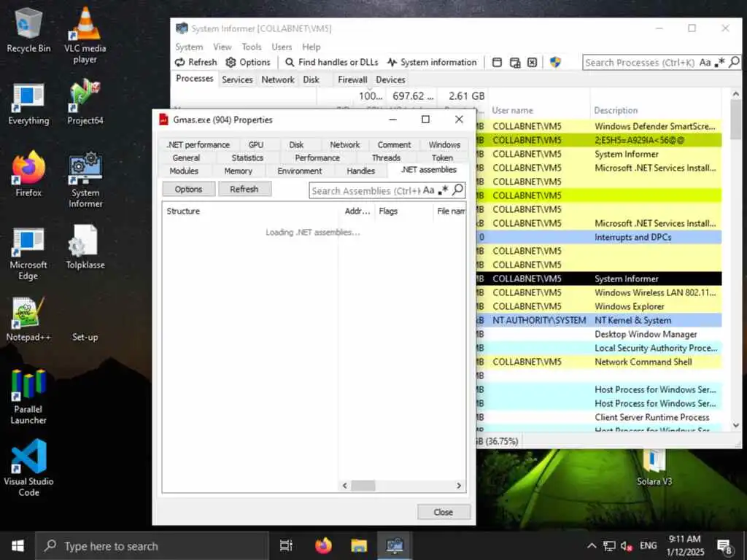Click the find window and thread icon
The width and height of the screenshot is (747, 560).
coord(514,63)
